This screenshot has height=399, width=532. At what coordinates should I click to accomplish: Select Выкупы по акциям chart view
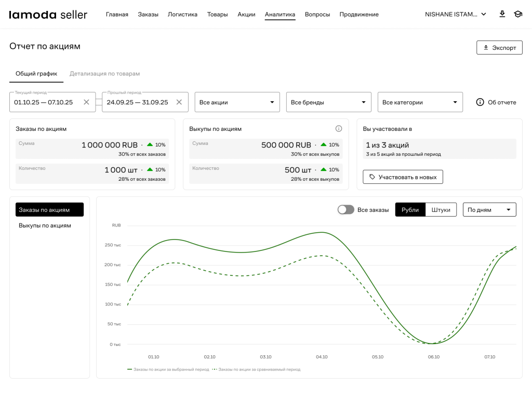click(45, 225)
